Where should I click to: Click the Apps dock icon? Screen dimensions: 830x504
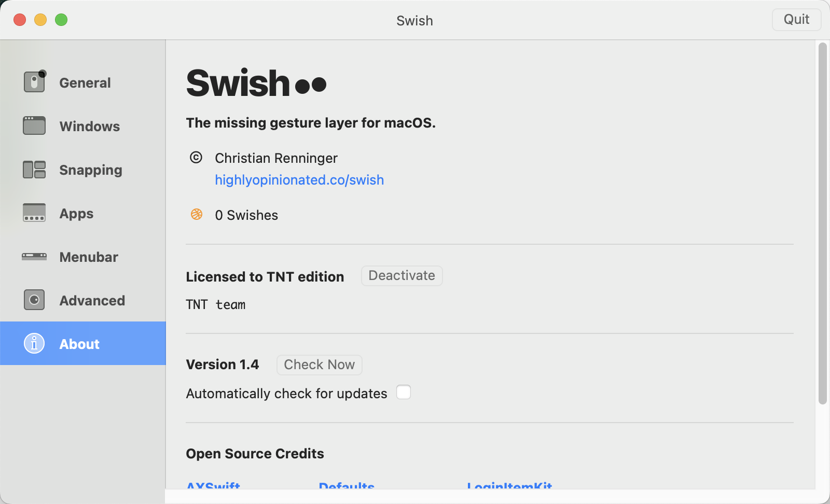[x=34, y=213]
